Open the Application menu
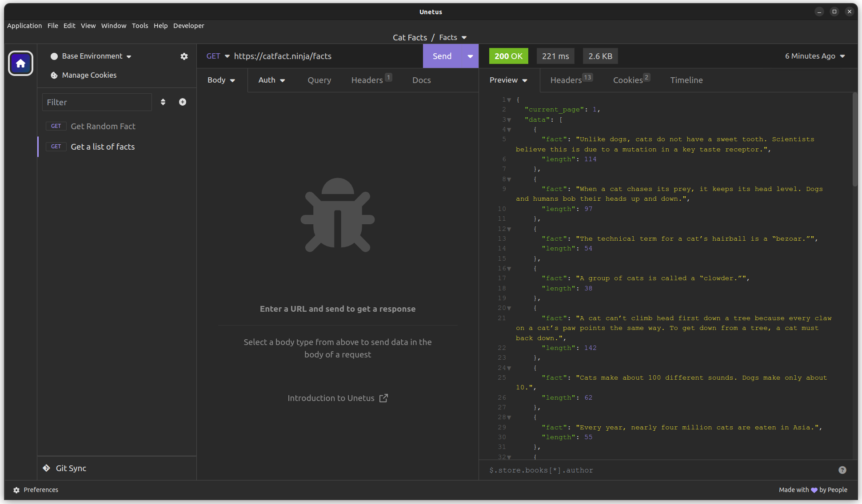The width and height of the screenshot is (862, 504). click(24, 26)
